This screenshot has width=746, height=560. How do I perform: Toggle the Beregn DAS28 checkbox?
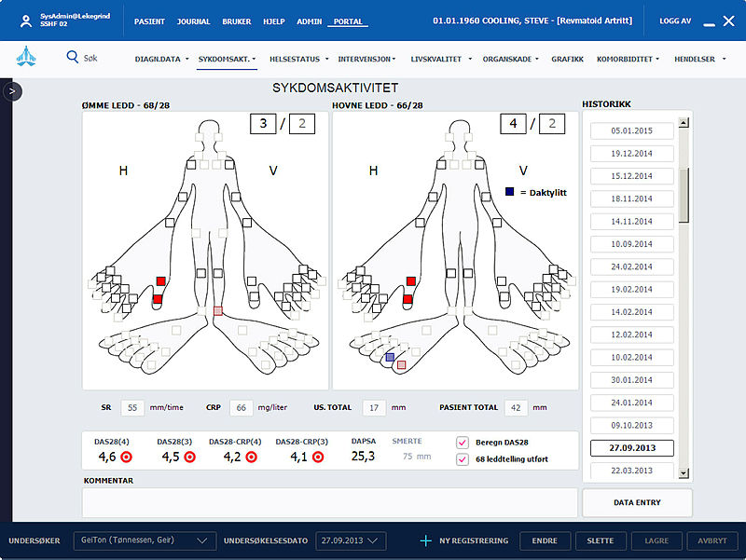tap(462, 443)
